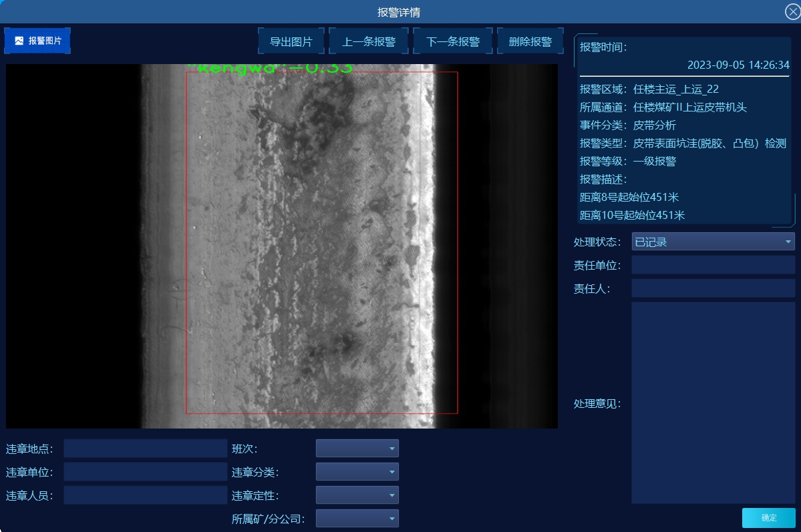Click the 报警等级 value 一级报警

click(655, 162)
